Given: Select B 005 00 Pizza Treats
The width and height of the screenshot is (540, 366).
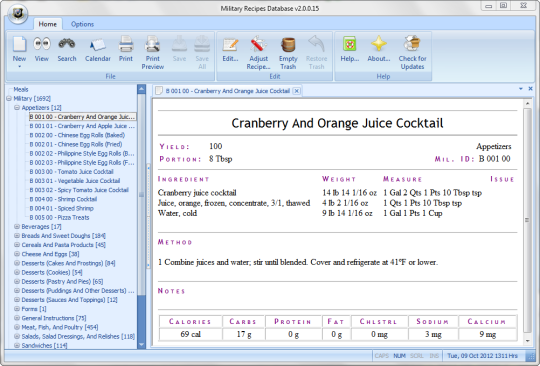Looking at the screenshot, I should (x=59, y=218).
